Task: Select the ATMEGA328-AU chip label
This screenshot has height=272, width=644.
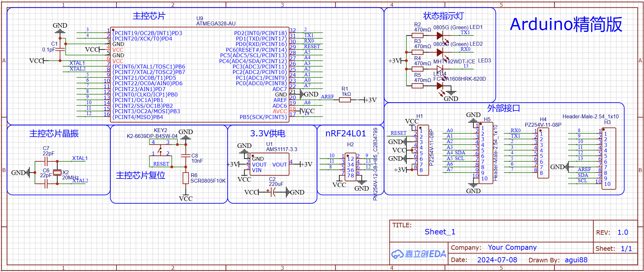Action: [216, 24]
